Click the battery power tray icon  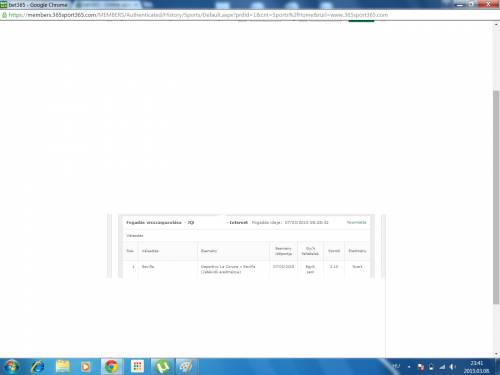[431, 367]
